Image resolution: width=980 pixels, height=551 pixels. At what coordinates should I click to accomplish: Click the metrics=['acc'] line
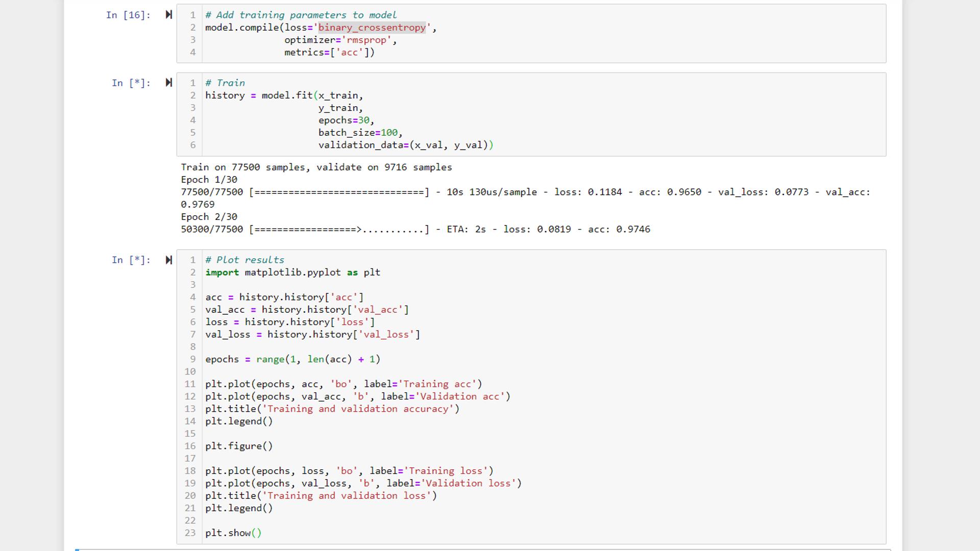pos(329,52)
